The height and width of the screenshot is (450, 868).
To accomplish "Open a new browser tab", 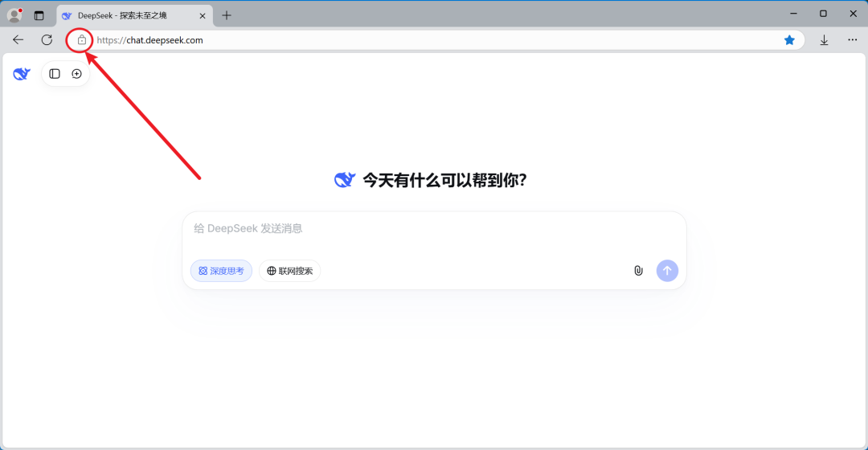I will 227,15.
